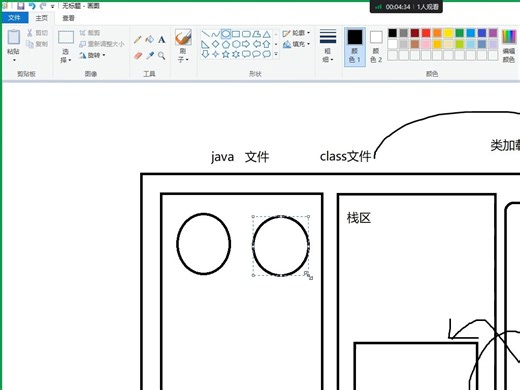Choose the Rectangle shape

pyautogui.click(x=236, y=34)
